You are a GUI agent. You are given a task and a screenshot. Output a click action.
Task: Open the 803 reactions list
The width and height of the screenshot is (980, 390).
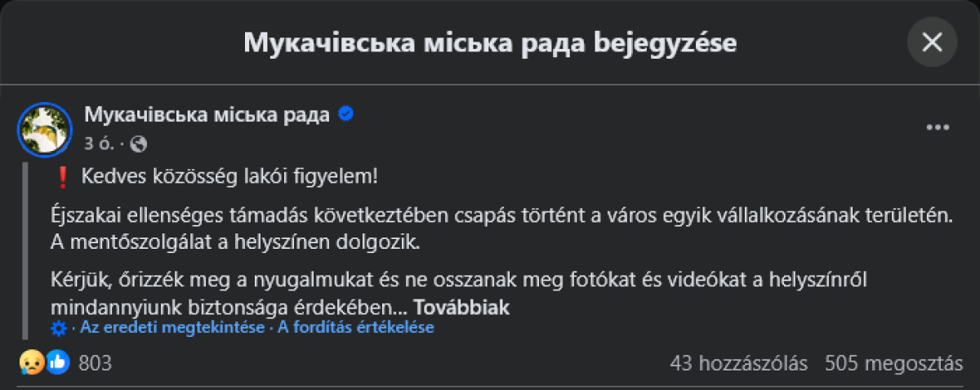[x=95, y=363]
